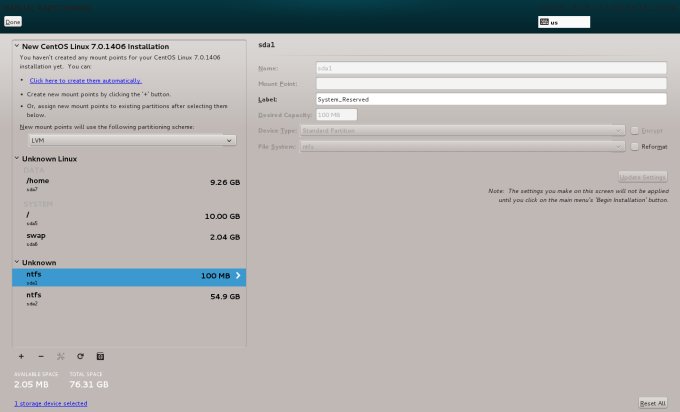Open the 1 storage device selected link

point(51,403)
